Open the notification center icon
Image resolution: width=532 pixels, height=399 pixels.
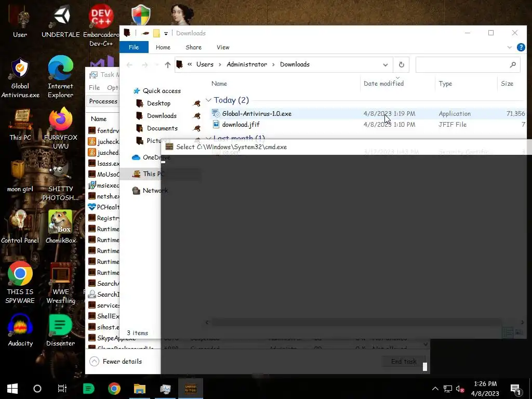coord(515,389)
